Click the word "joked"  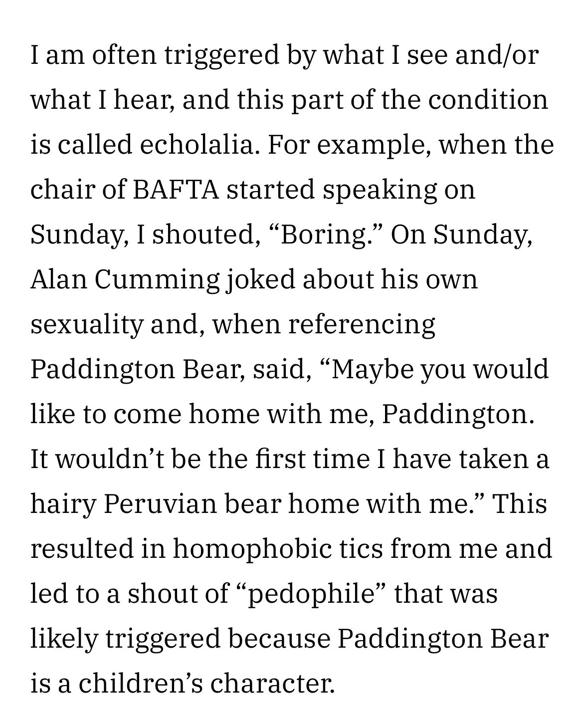click(x=259, y=279)
